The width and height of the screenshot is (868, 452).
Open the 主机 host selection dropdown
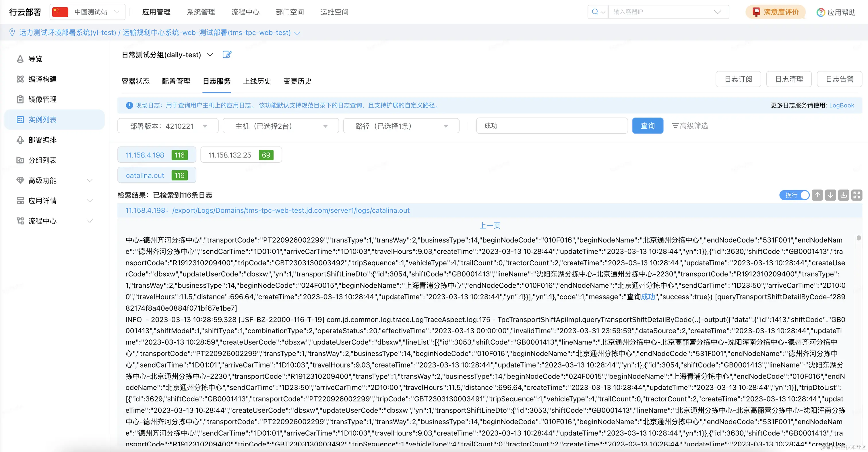pos(280,126)
